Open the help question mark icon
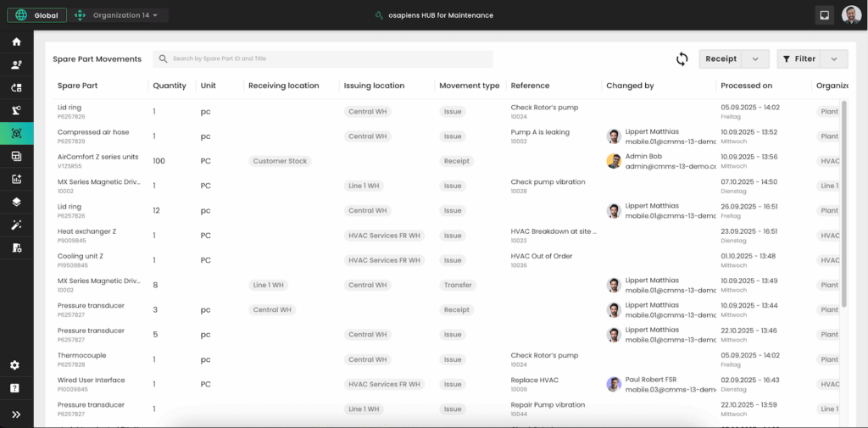The height and width of the screenshot is (428, 868). coord(15,388)
